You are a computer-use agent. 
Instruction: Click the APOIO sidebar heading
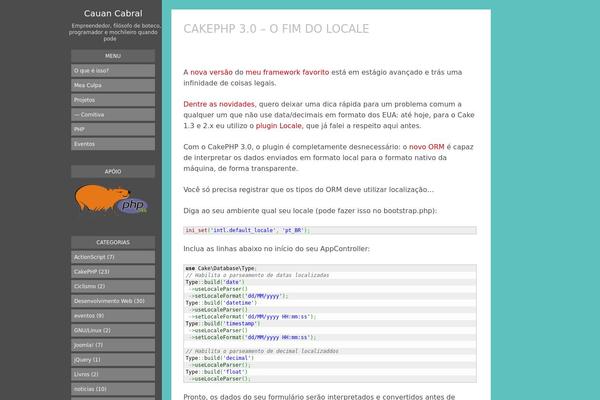(x=113, y=171)
